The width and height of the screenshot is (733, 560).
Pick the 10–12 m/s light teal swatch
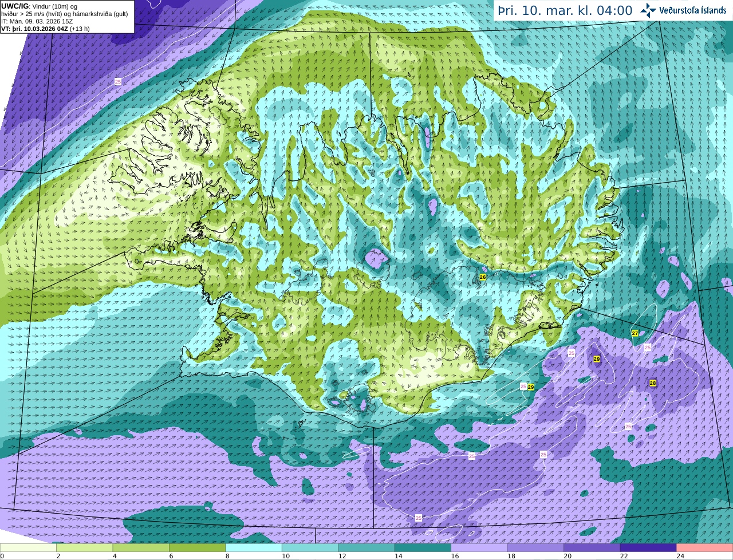point(310,548)
